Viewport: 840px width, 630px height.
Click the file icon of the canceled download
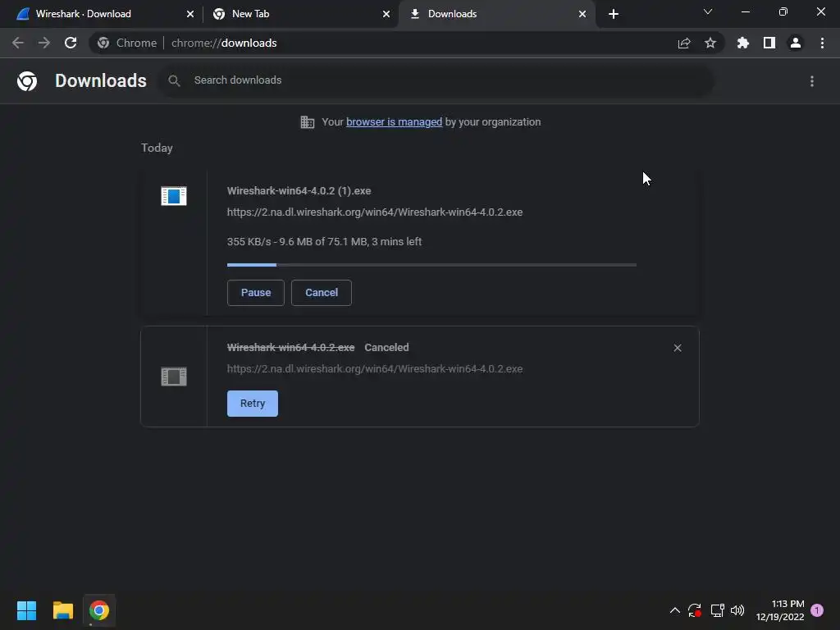[174, 377]
